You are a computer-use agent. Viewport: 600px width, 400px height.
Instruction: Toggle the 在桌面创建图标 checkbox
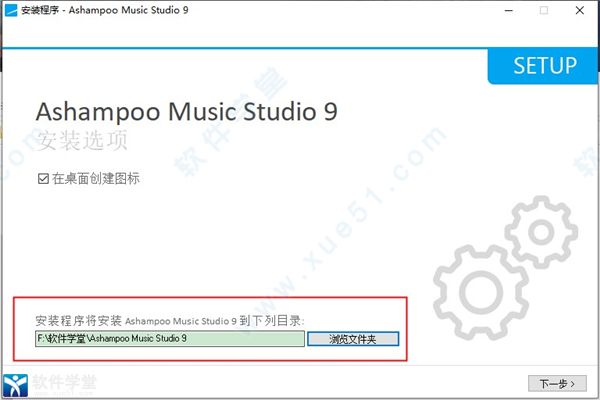(43, 178)
